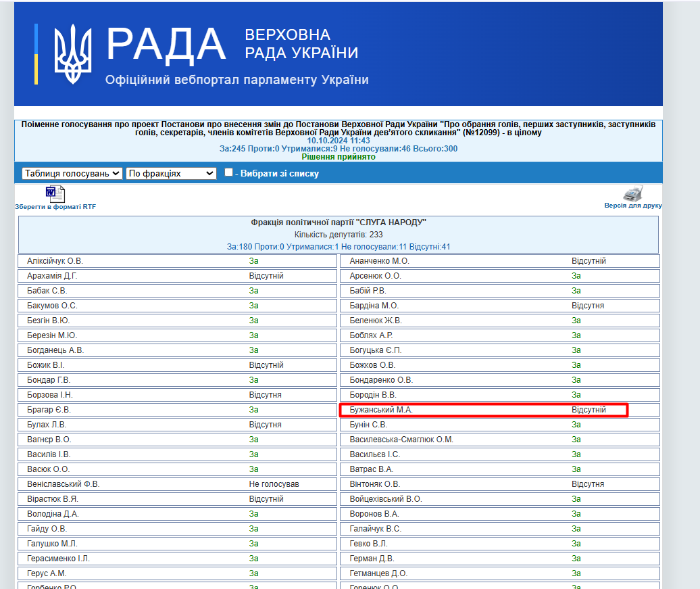Select deputy row 'Галайчук В.С.'

[x=500, y=529]
